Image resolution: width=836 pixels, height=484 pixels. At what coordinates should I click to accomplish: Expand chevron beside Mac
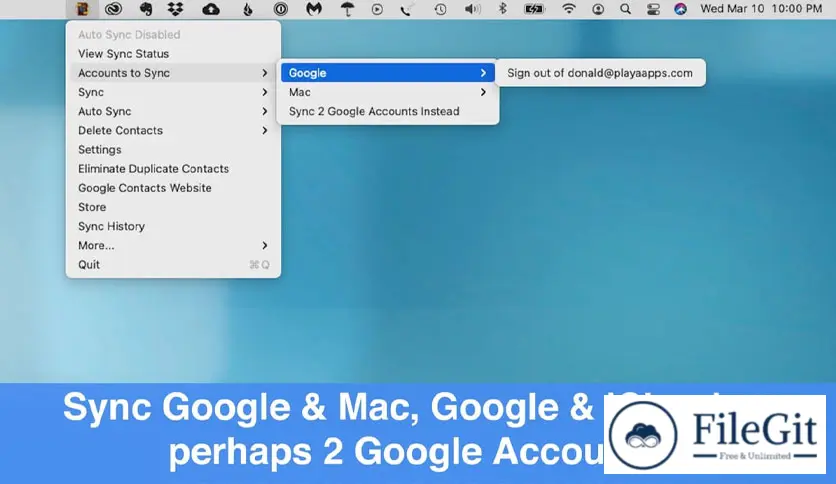[483, 92]
